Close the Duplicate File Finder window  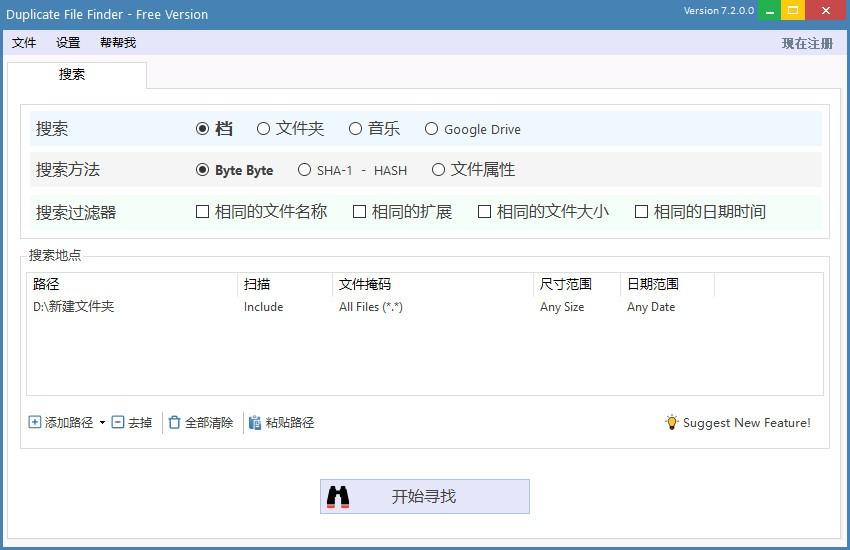pos(826,10)
